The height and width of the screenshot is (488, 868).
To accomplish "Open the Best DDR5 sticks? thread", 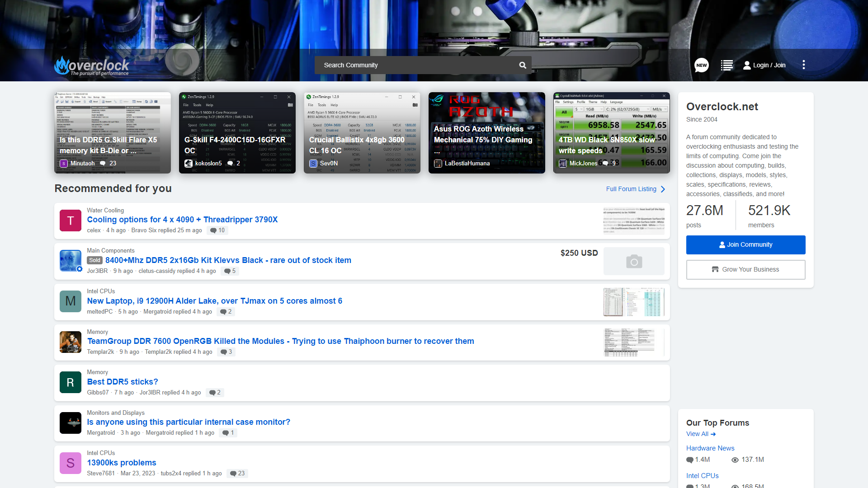I will [123, 382].
